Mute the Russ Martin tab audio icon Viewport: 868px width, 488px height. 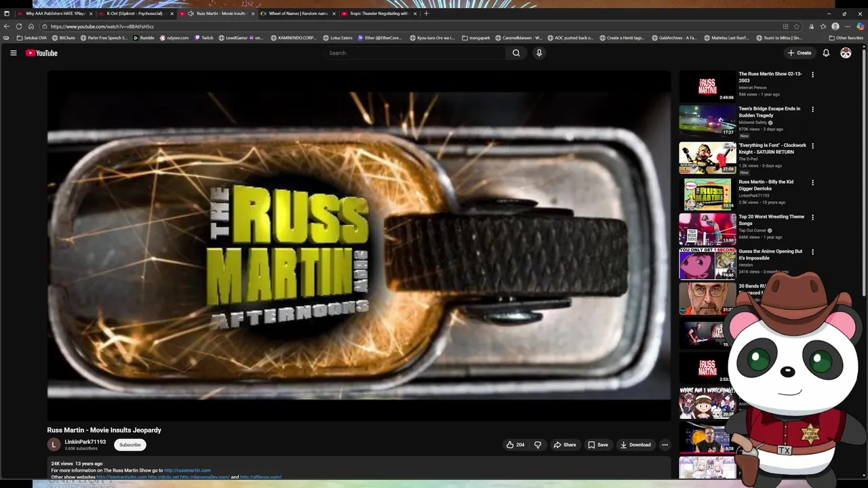(x=191, y=14)
